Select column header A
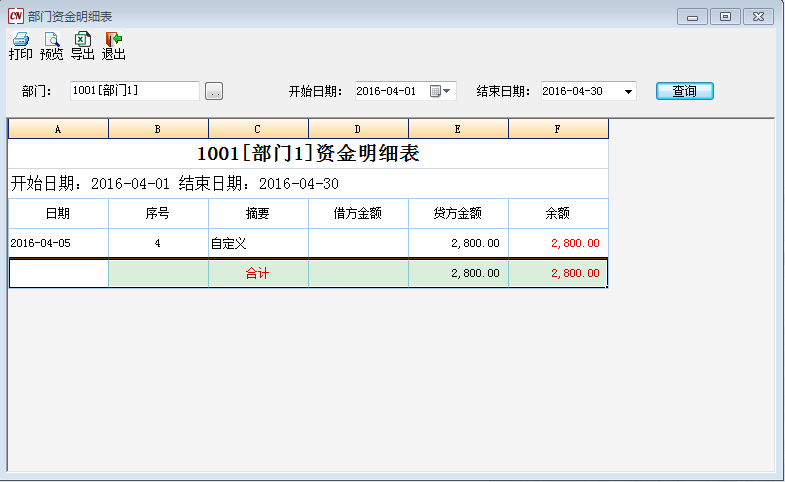 [x=58, y=129]
